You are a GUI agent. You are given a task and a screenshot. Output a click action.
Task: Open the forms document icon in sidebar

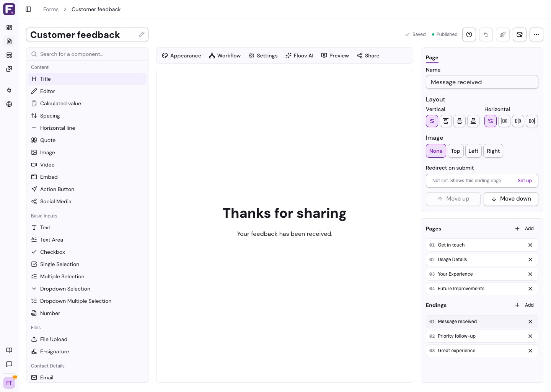tap(9, 41)
